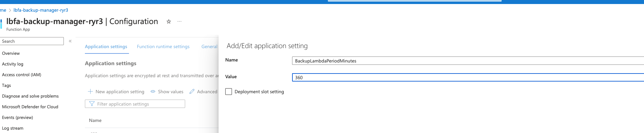Open the ellipsis more options menu
Viewport: 644px width, 133px height.
click(179, 21)
